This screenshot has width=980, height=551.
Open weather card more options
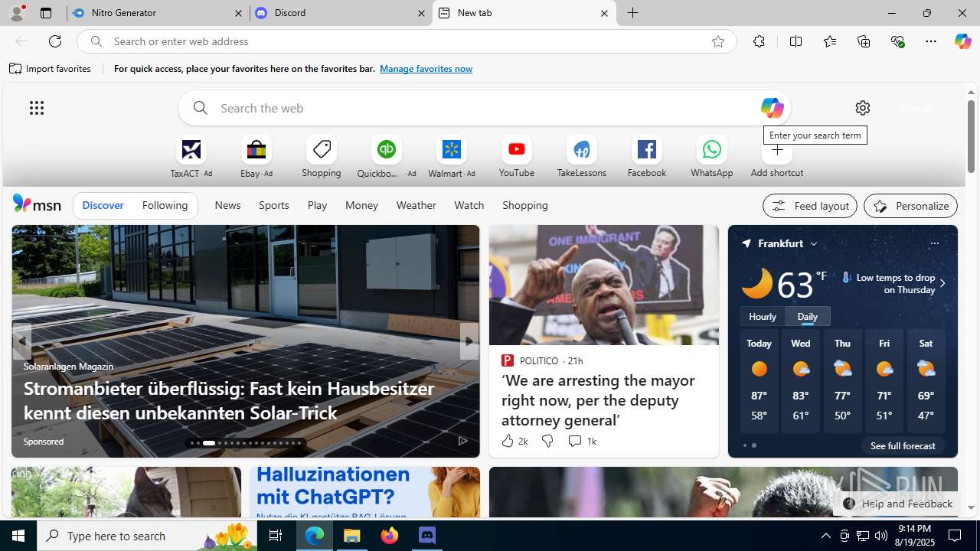tap(934, 243)
